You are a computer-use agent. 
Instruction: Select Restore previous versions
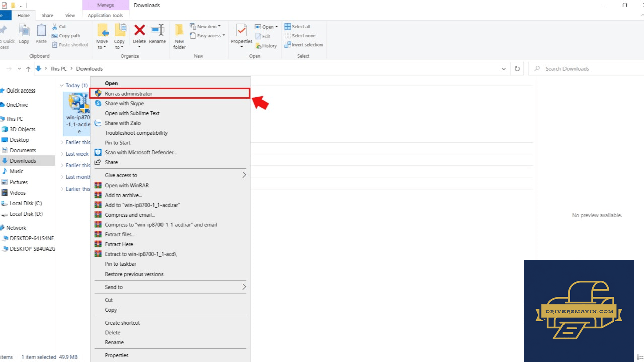(x=171, y=274)
